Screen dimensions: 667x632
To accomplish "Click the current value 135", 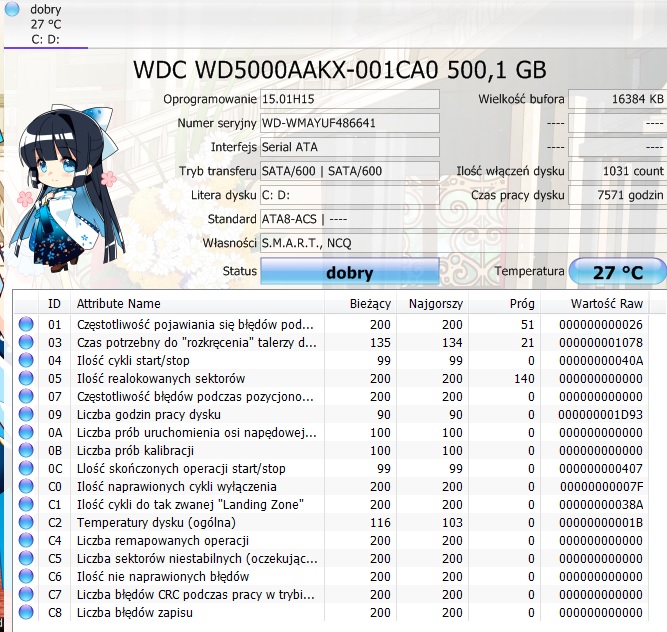I will [380, 343].
